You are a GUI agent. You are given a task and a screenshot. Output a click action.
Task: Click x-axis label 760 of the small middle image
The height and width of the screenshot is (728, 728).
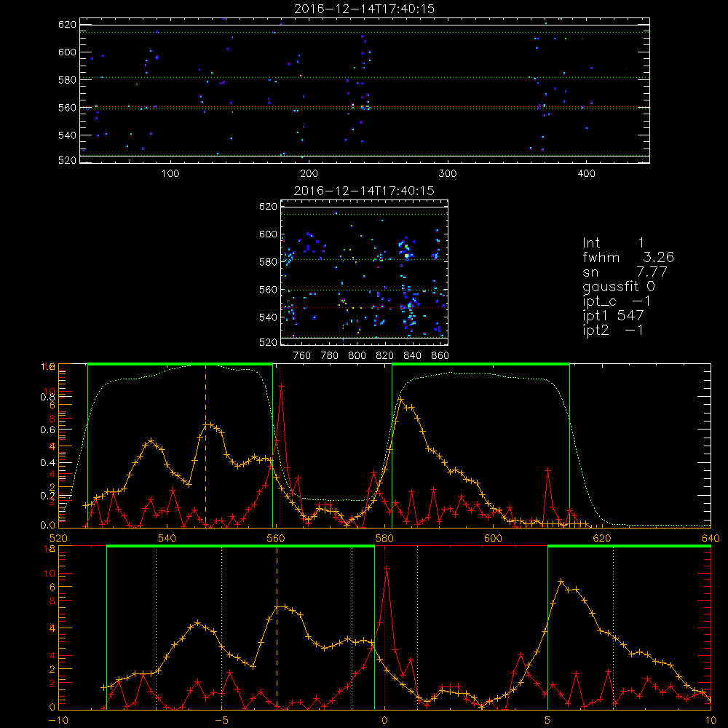302,356
